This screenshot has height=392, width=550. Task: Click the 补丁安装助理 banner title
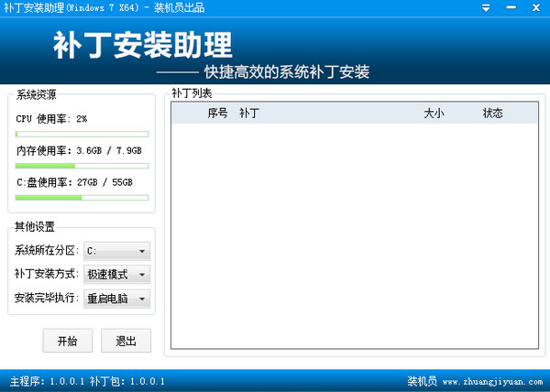143,44
